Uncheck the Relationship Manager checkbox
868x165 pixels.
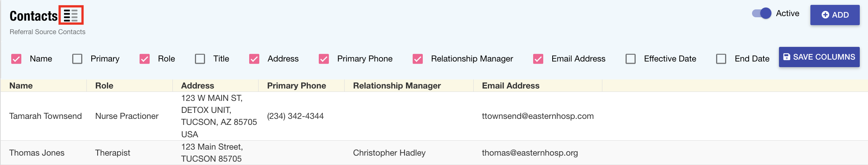(x=418, y=59)
